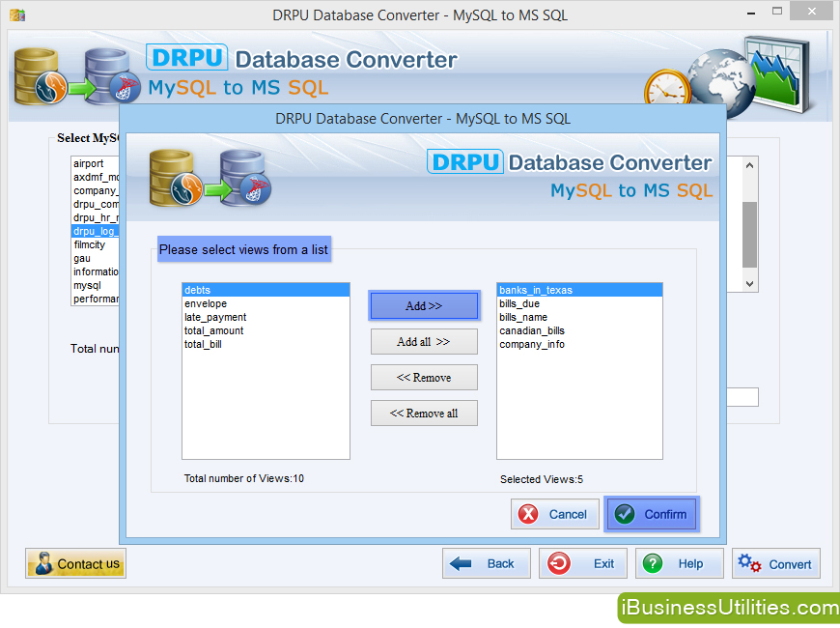Click the Convert gears icon

pos(749,563)
